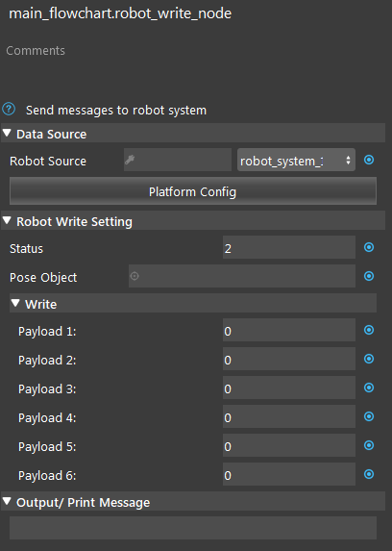Screen dimensions: 392x551
Task: Click the target icon in Pose Object field
Action: [135, 276]
